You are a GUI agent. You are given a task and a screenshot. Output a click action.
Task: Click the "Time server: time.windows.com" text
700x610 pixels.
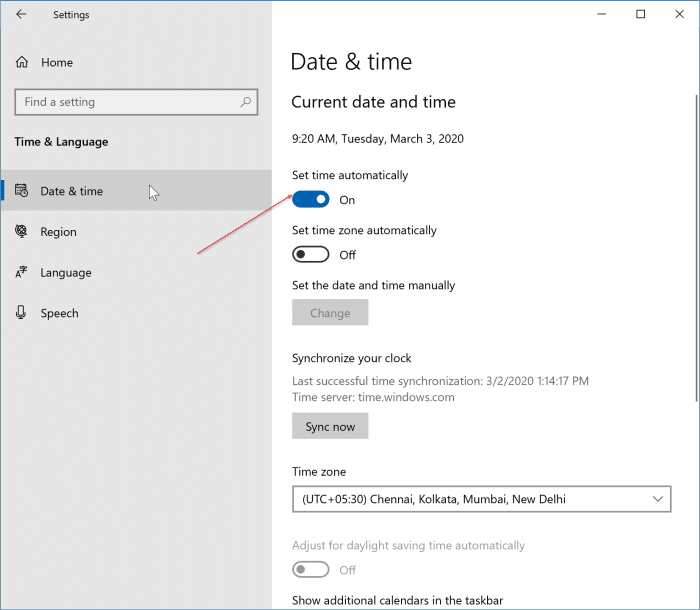click(x=373, y=397)
